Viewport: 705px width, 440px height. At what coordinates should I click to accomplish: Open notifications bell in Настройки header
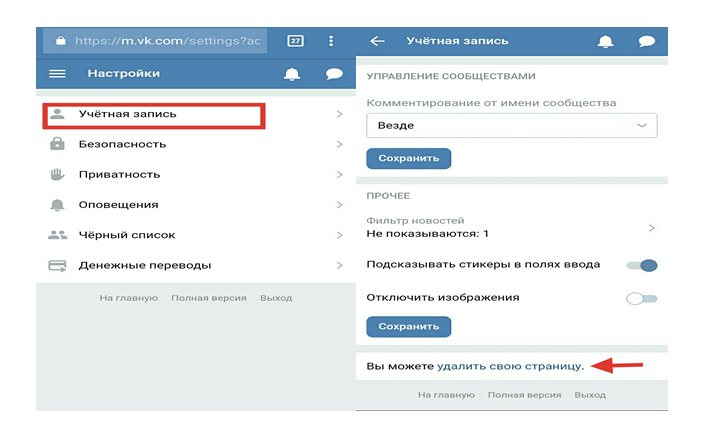292,74
